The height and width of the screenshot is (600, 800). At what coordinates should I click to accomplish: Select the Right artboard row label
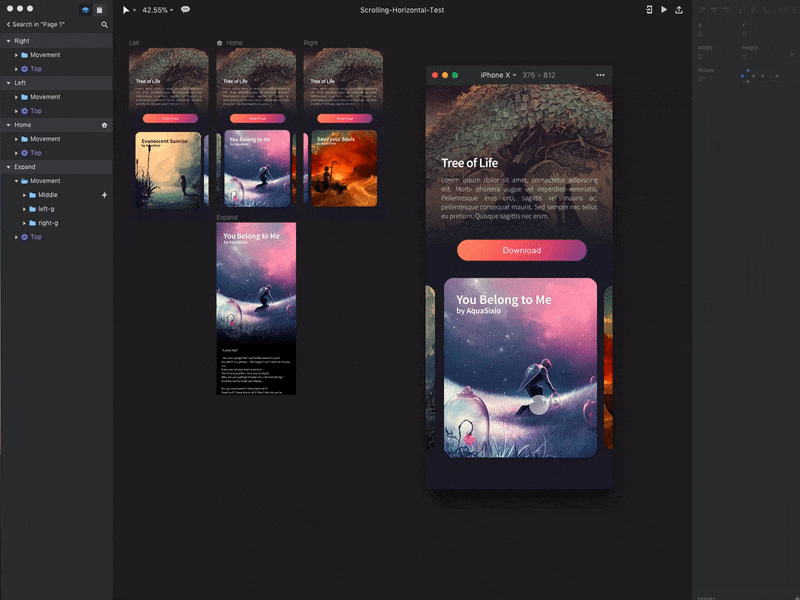[x=21, y=41]
